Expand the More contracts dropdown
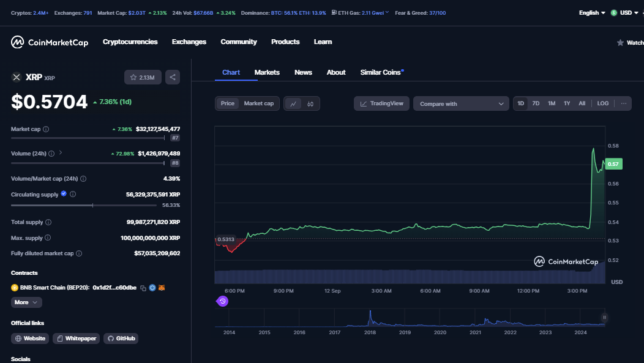This screenshot has height=363, width=644. point(26,302)
